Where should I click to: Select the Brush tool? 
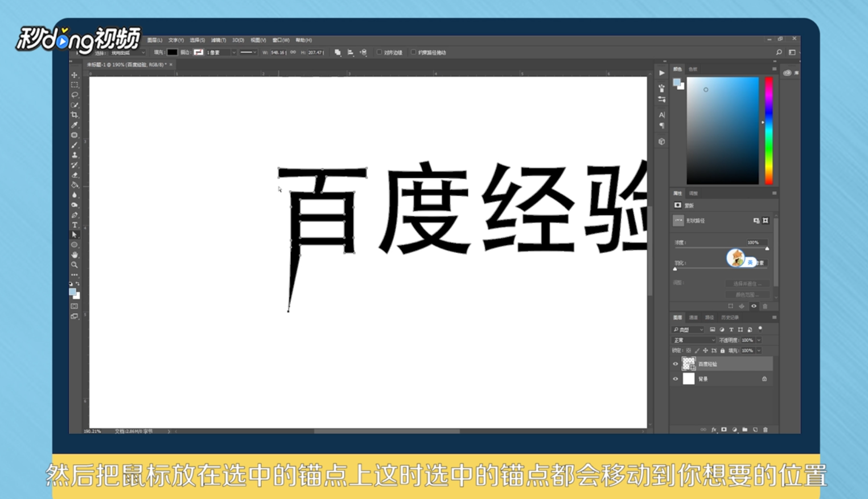[x=75, y=145]
